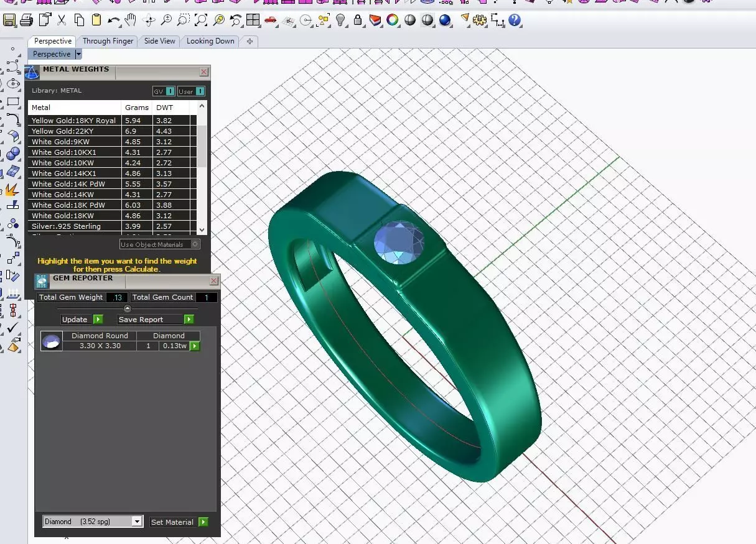756x544 pixels.
Task: Switch to the Perspective tab
Action: click(52, 41)
